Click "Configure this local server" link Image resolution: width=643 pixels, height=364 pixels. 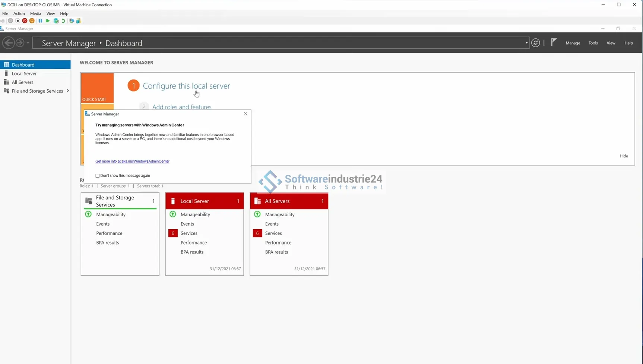click(186, 86)
